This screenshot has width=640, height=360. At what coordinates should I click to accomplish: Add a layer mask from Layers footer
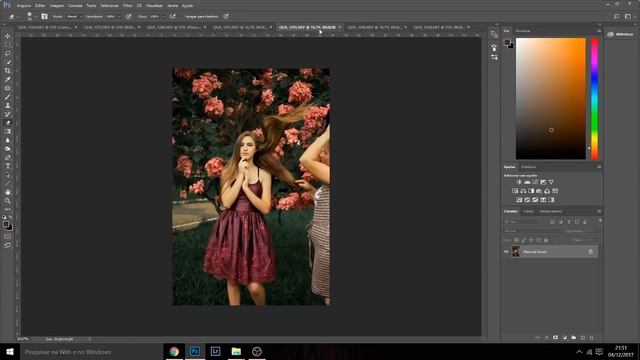point(556,338)
